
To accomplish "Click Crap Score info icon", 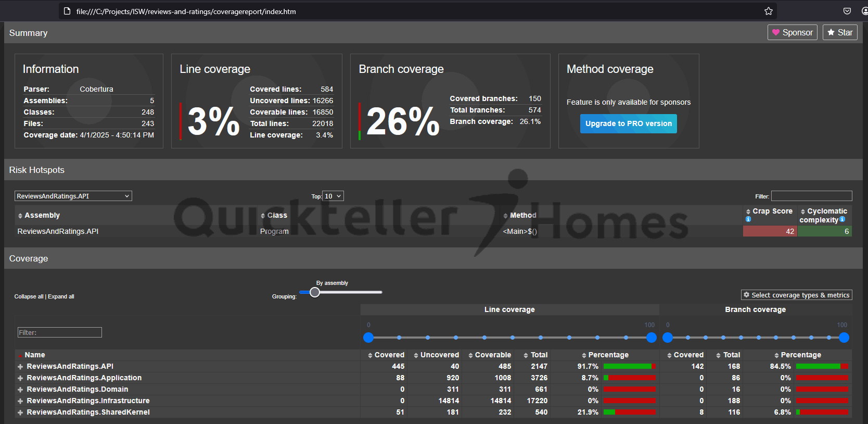I will (x=748, y=219).
